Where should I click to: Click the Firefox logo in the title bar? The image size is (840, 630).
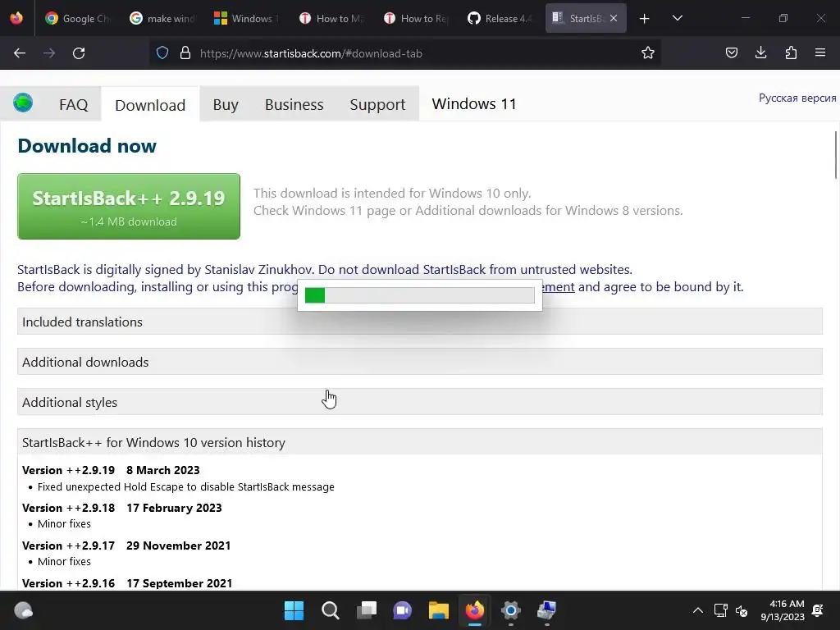coord(16,18)
